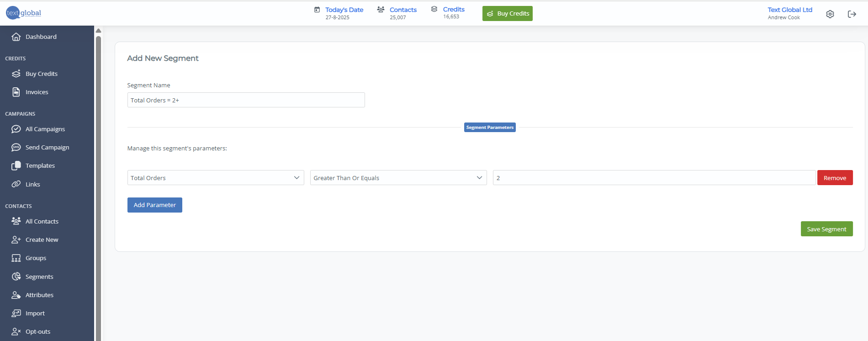Log out using the exit icon
Viewport: 868px width, 341px height.
coord(852,14)
